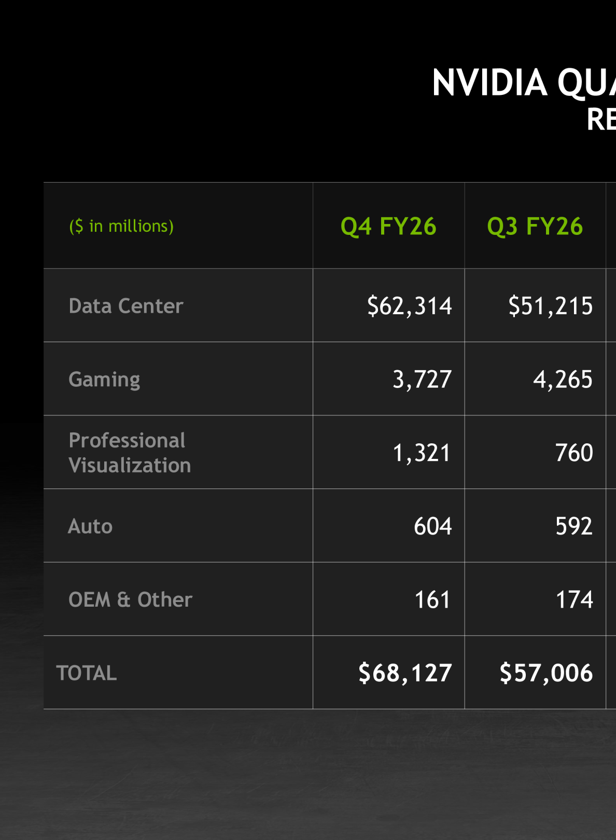Select the Gaming value 4,265
Screen dimensions: 616x840
(x=563, y=380)
